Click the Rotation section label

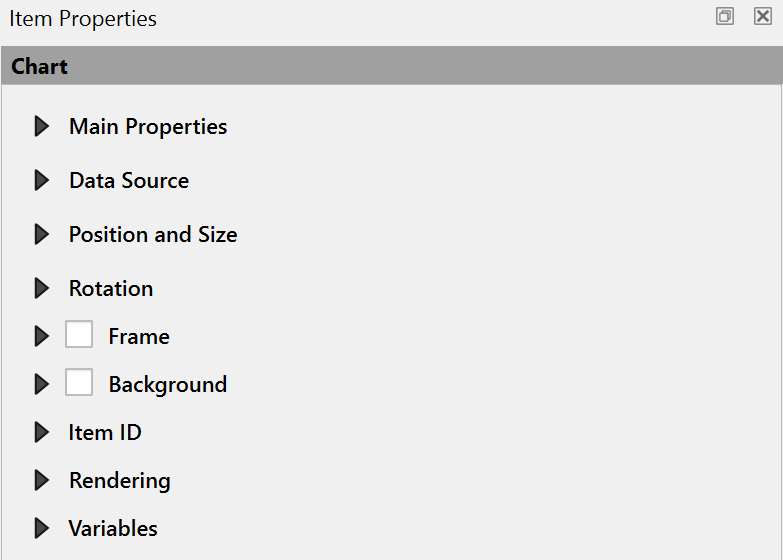click(x=111, y=289)
